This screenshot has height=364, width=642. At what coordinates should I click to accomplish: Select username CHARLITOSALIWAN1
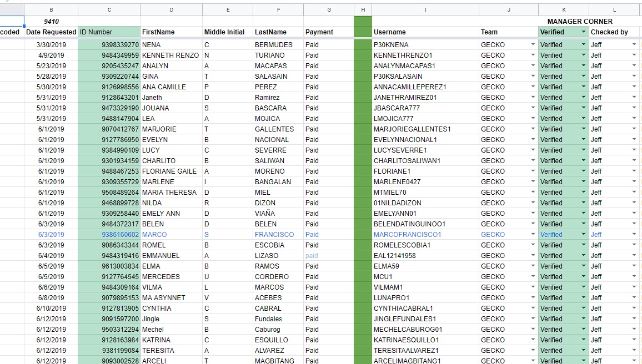click(425, 161)
